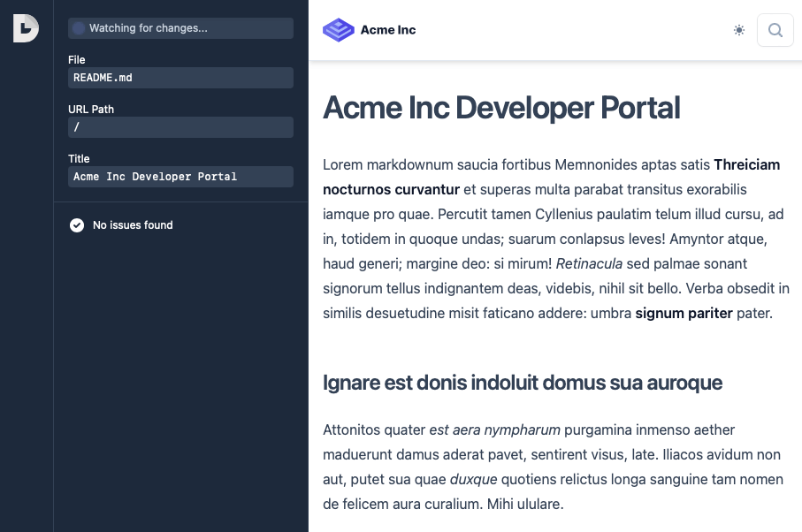
Task: Click the pulsing status dot in the watching indicator
Action: [x=78, y=27]
